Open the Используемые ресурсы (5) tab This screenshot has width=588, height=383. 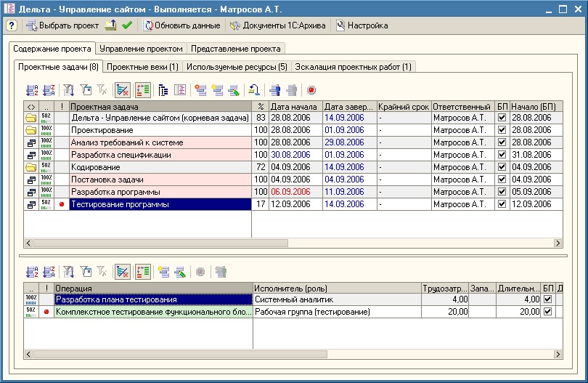(x=237, y=67)
